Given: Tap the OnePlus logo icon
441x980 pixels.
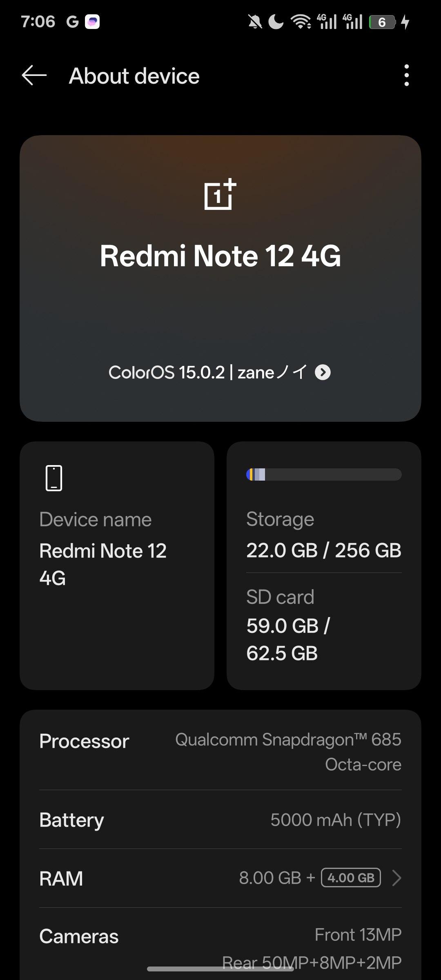Looking at the screenshot, I should pos(220,194).
